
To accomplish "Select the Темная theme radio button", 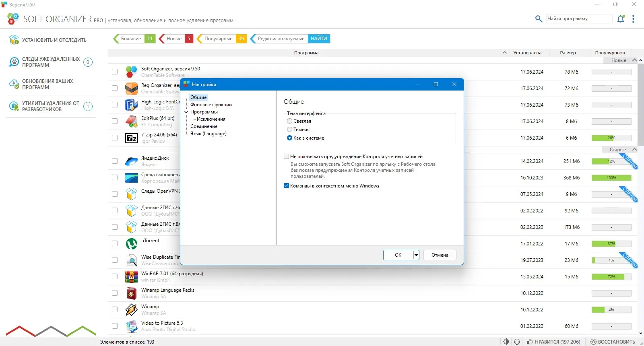I will click(x=289, y=130).
